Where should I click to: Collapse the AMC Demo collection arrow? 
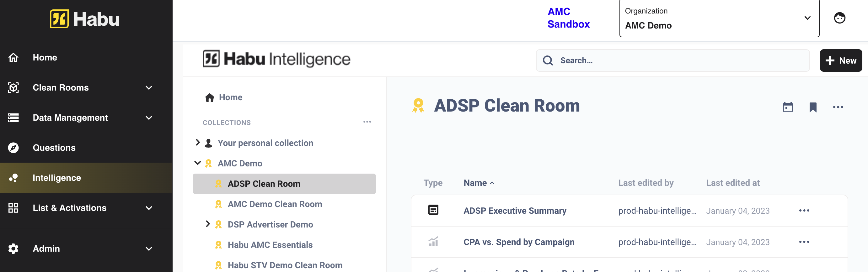[x=198, y=163]
